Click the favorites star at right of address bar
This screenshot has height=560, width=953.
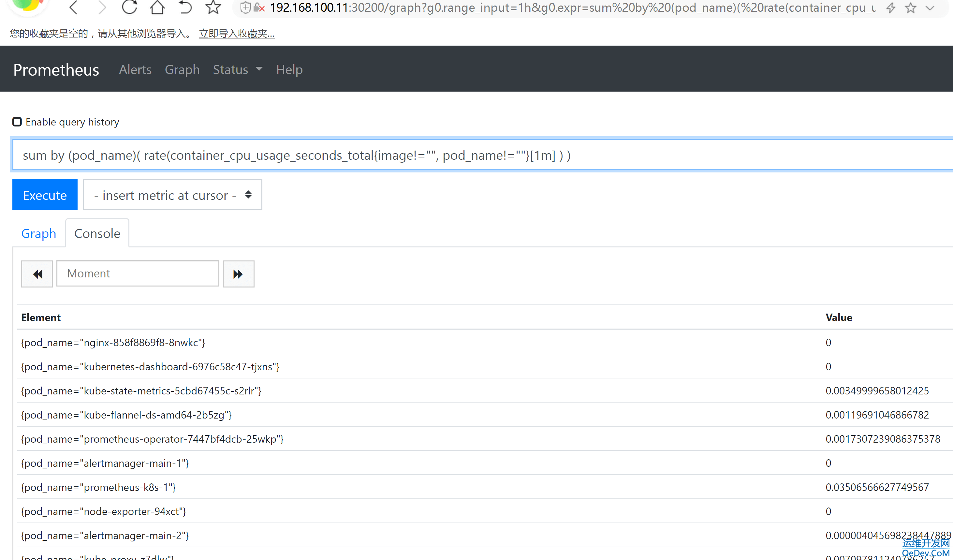[911, 7]
